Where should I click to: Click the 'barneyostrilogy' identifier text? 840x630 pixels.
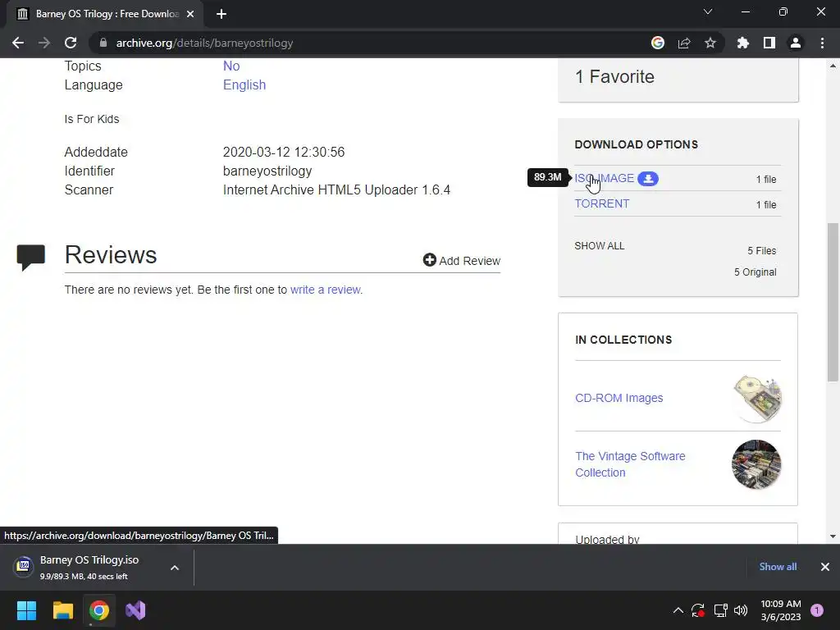(267, 171)
